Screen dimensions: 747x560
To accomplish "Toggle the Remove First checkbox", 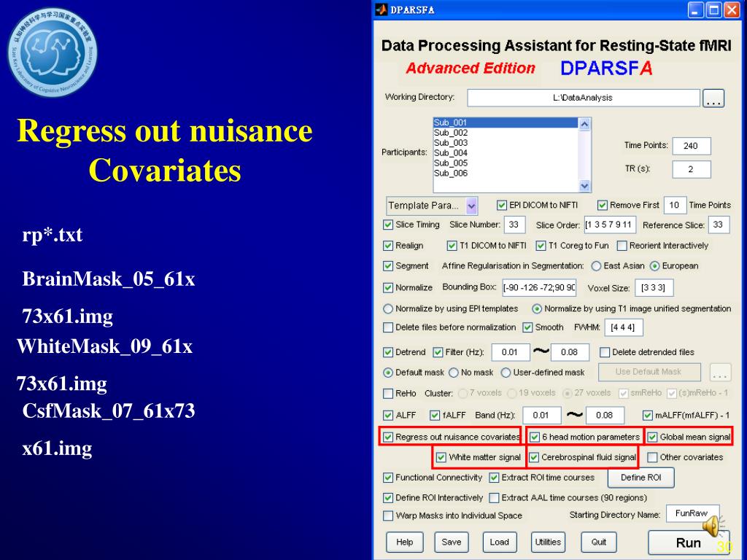I will (x=602, y=205).
